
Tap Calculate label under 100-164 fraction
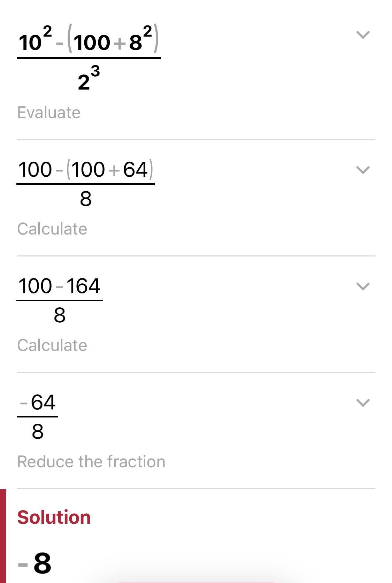point(52,345)
